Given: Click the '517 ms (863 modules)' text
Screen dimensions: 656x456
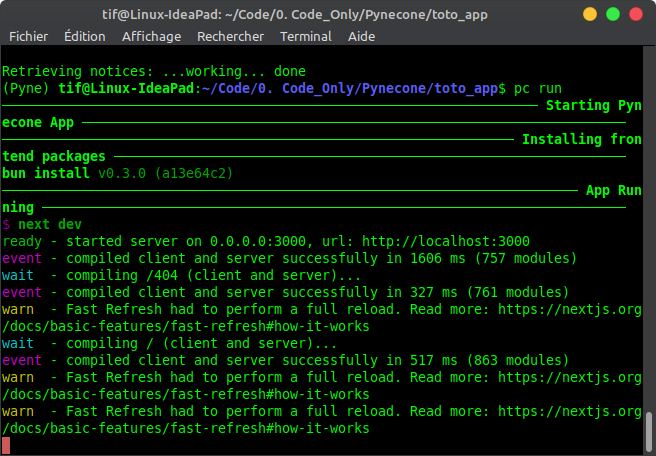Looking at the screenshot, I should coord(489,360).
